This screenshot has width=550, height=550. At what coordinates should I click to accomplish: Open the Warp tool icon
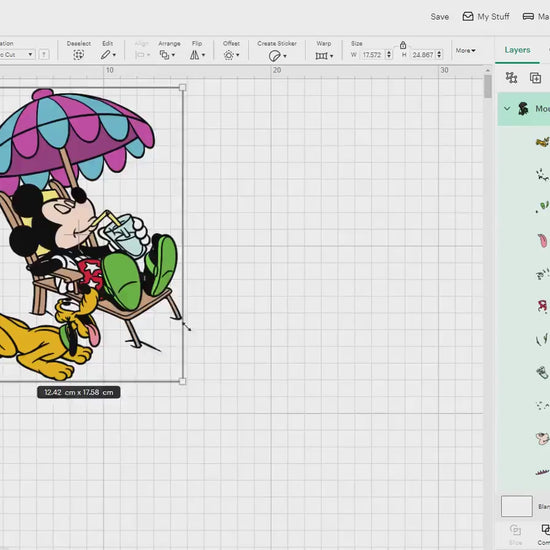[x=321, y=56]
